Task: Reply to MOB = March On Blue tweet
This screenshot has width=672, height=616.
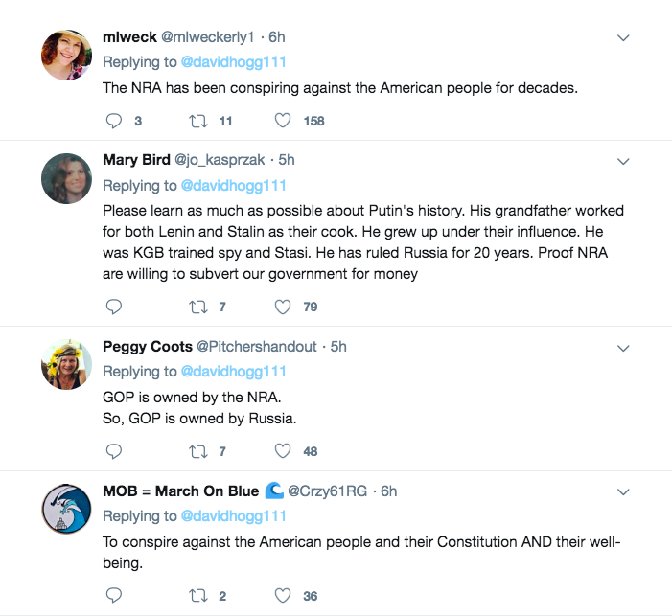Action: coord(113,595)
